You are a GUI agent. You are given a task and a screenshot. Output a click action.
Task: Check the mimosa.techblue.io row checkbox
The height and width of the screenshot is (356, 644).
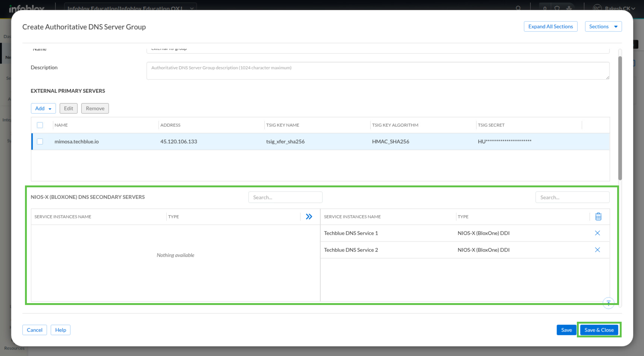tap(40, 142)
